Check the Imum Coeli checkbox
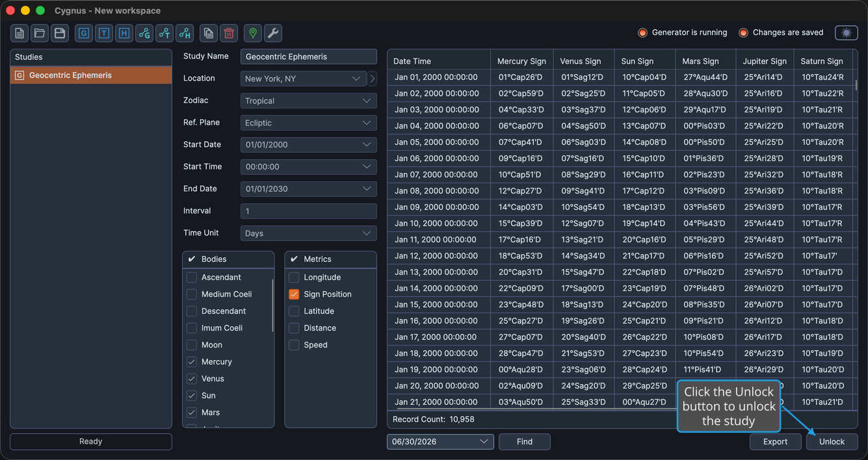868x460 pixels. point(192,328)
